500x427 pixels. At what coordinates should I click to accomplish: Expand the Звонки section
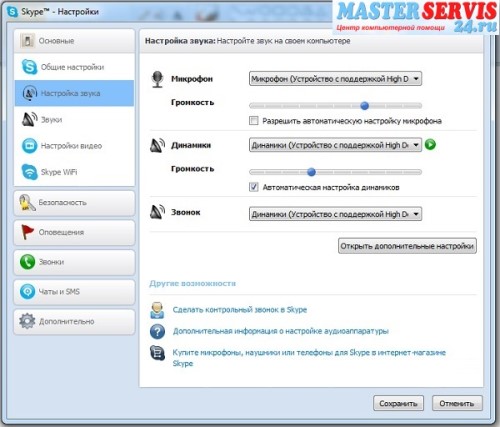(74, 262)
